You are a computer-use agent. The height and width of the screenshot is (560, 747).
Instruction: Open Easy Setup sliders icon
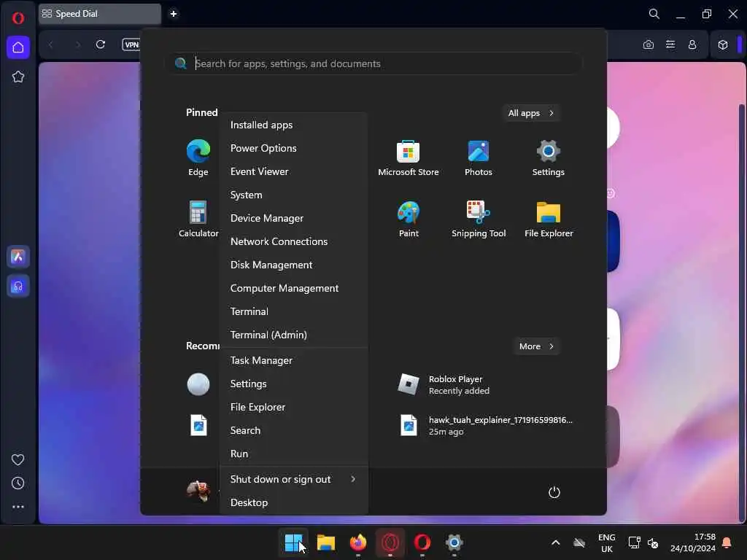[670, 44]
